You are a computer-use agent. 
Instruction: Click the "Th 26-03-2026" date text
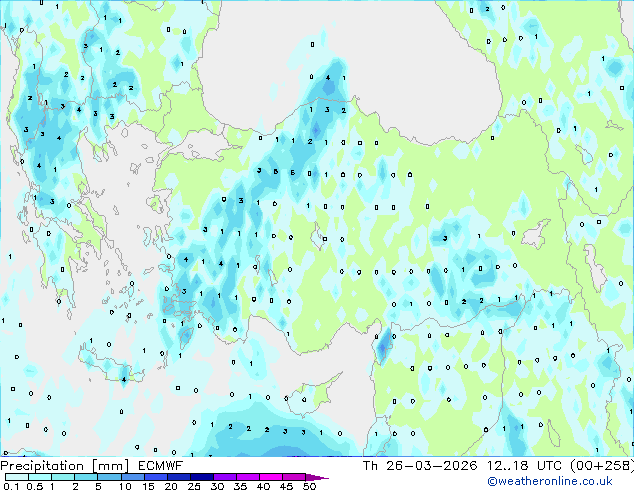click(420, 466)
